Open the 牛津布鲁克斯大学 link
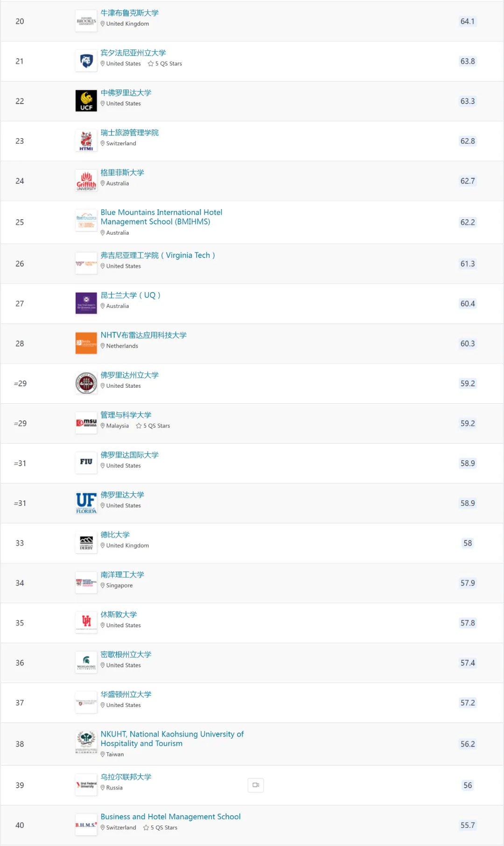The image size is (504, 846). point(129,13)
